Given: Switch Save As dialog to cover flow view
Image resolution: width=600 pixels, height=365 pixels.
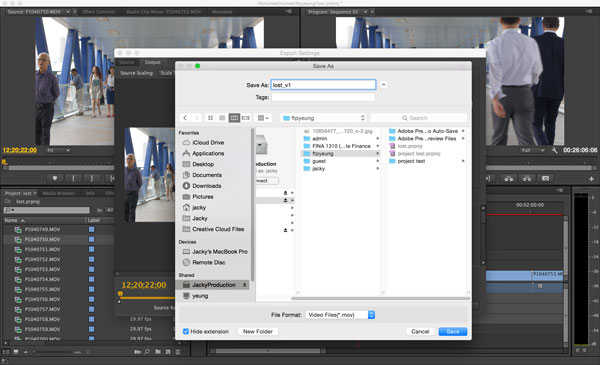Looking at the screenshot, I should [x=246, y=118].
